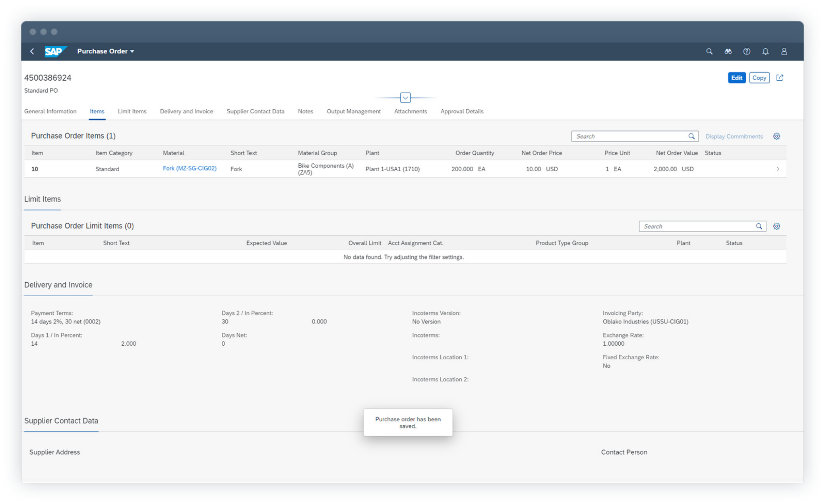Viewport: 825px width, 504px height.
Task: Switch to the General Information tab
Action: click(50, 111)
